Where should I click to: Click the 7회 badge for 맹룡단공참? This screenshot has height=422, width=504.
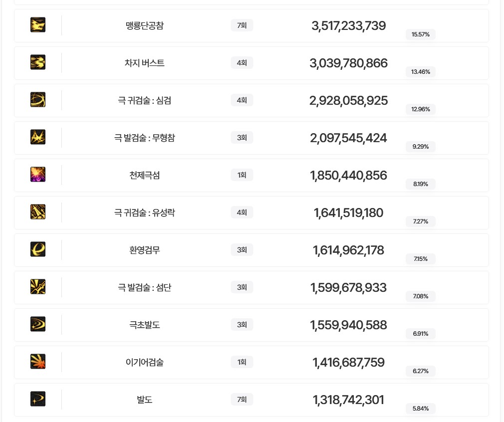[x=242, y=25]
